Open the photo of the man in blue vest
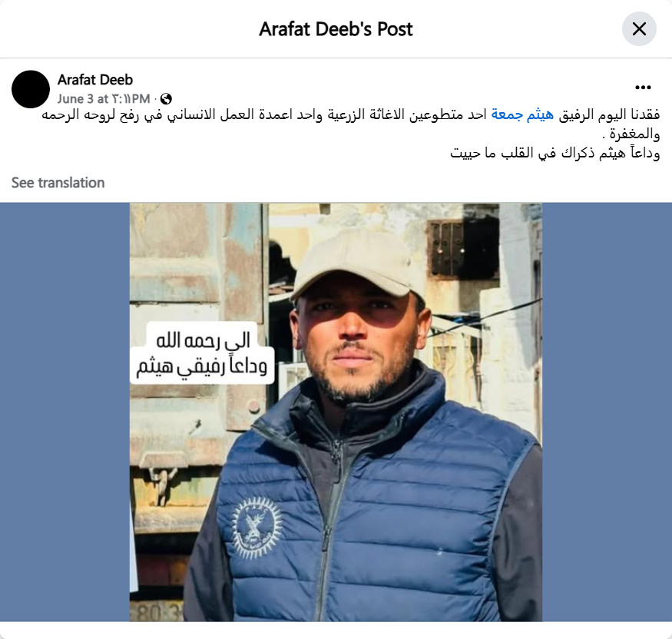The width and height of the screenshot is (672, 639). pos(336,412)
